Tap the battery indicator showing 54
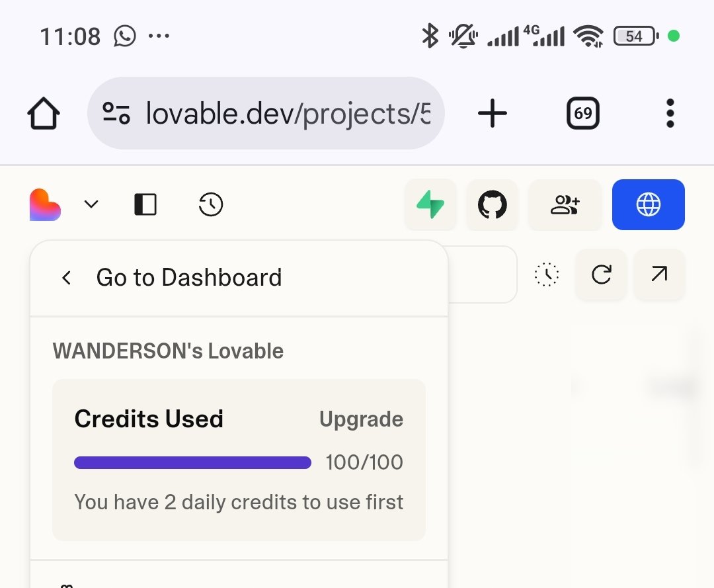Image resolution: width=714 pixels, height=588 pixels. pyautogui.click(x=636, y=36)
